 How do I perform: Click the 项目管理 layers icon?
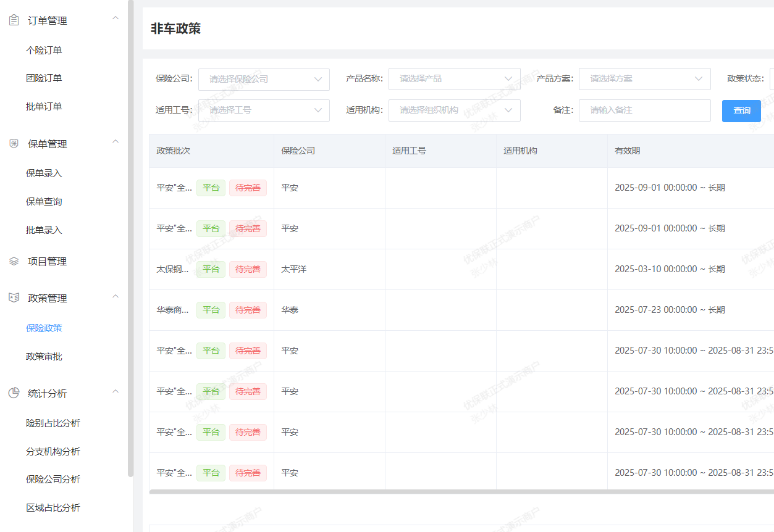[14, 261]
